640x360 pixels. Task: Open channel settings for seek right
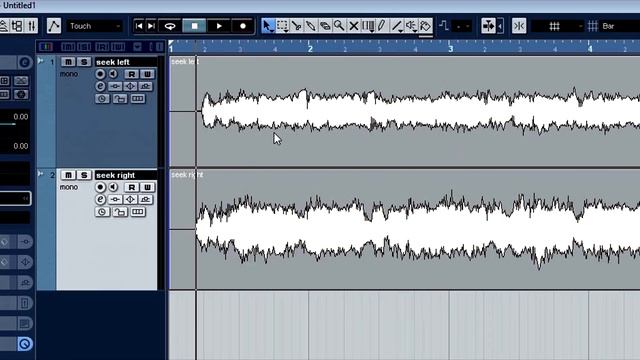point(100,199)
